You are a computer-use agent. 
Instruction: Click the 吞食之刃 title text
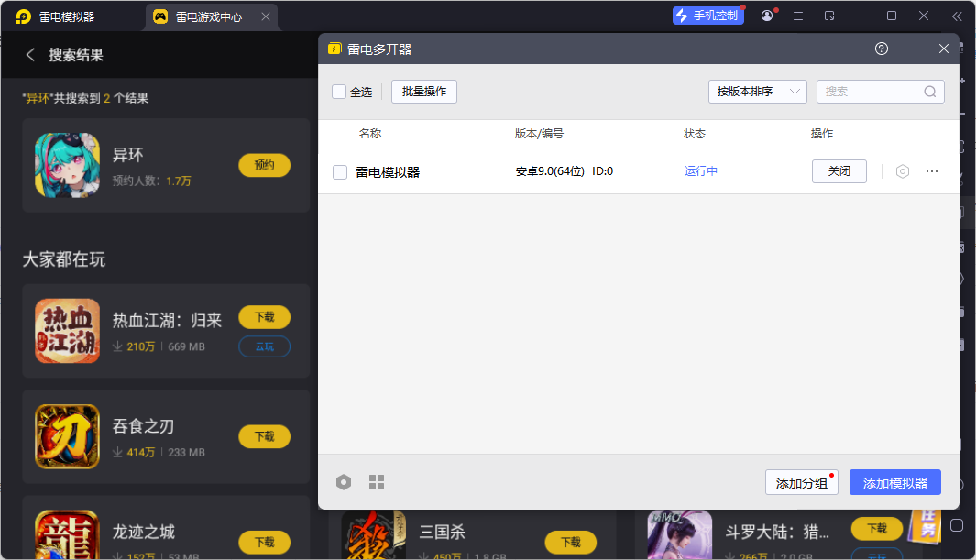point(143,426)
